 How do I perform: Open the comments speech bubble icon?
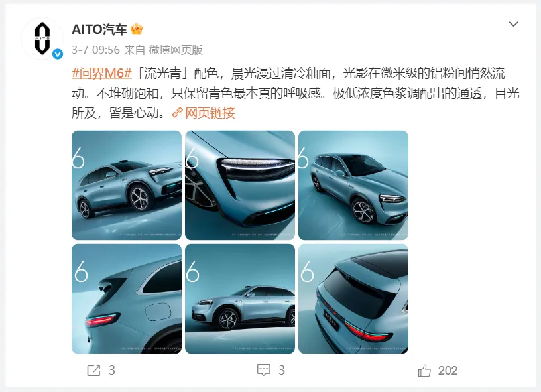(264, 370)
